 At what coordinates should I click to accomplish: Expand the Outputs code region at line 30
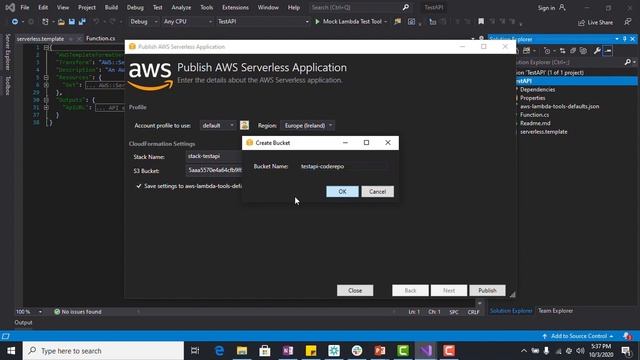[46, 100]
